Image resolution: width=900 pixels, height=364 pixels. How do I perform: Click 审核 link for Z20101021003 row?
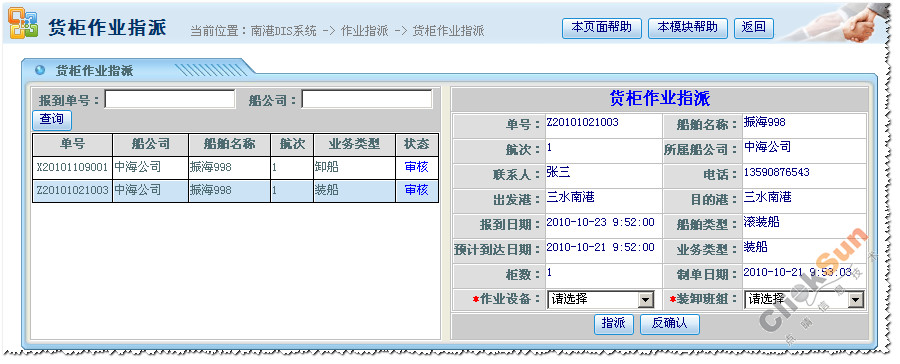pyautogui.click(x=417, y=190)
